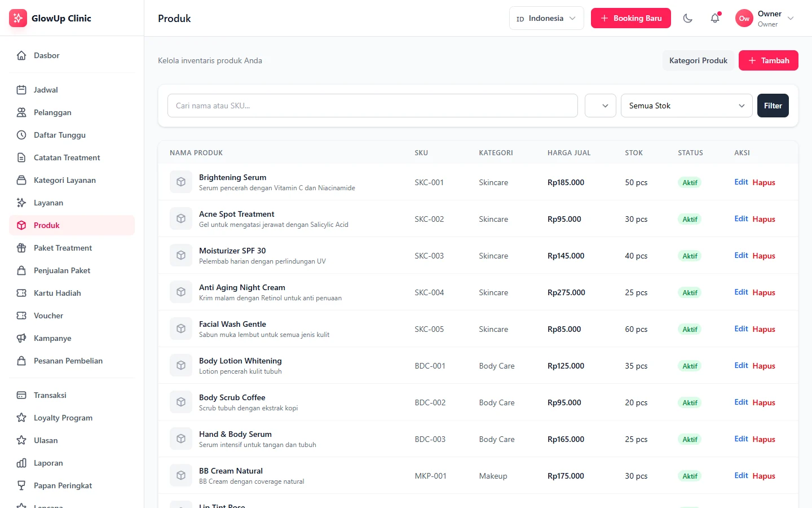Image resolution: width=812 pixels, height=508 pixels.
Task: Select the Body Lotion Whitening product name
Action: tap(240, 361)
